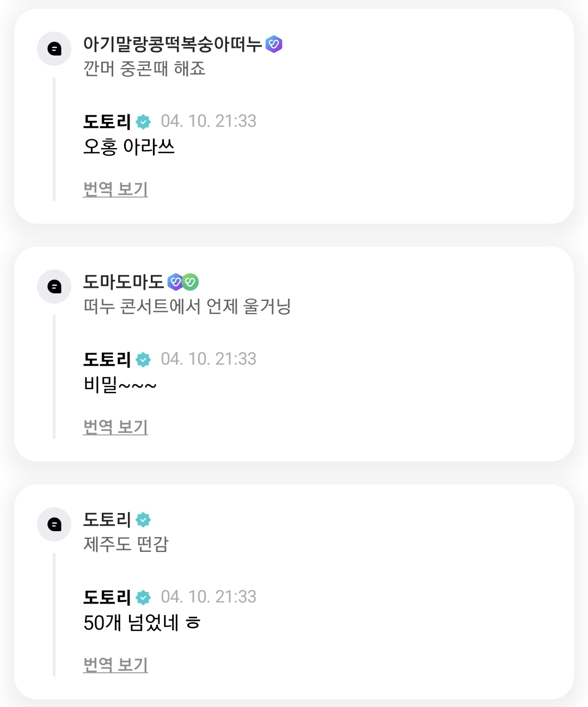Click 도토리 name above 오홍 아라쓰
588x707 pixels.
pyautogui.click(x=107, y=121)
